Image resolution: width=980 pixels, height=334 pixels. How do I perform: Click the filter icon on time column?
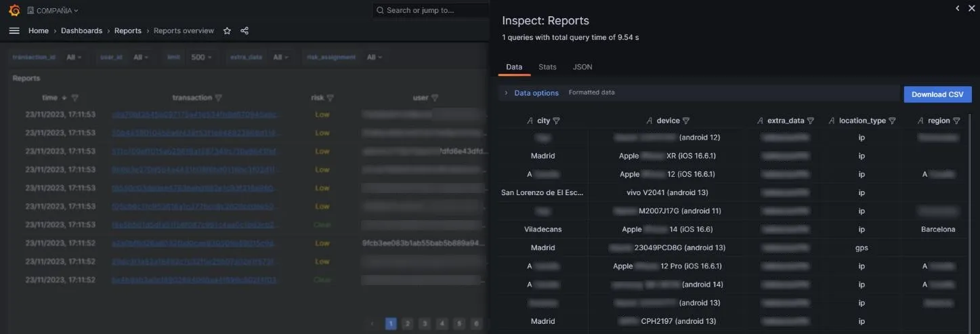click(x=74, y=98)
